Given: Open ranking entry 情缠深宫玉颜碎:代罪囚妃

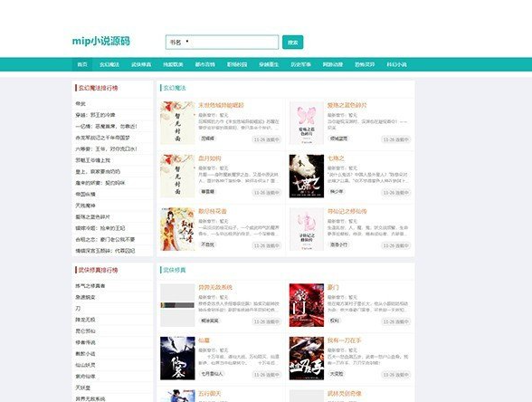Looking at the screenshot, I should pos(105,251).
